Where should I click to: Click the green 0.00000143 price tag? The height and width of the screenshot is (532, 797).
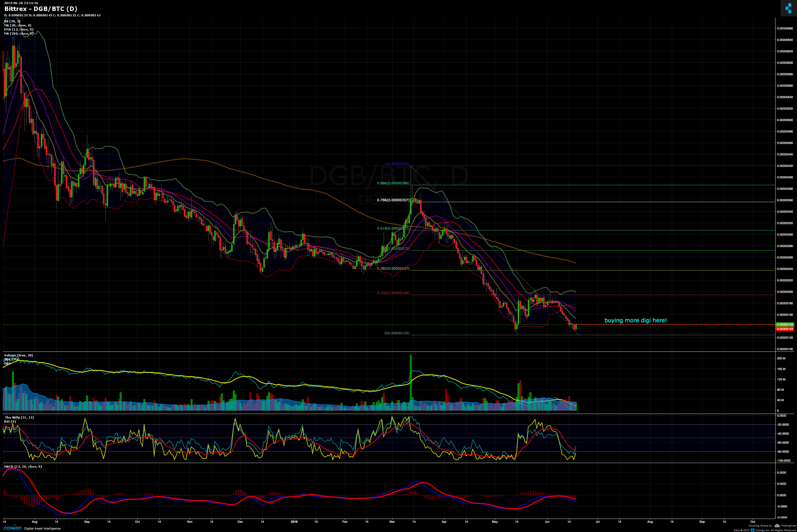point(785,325)
